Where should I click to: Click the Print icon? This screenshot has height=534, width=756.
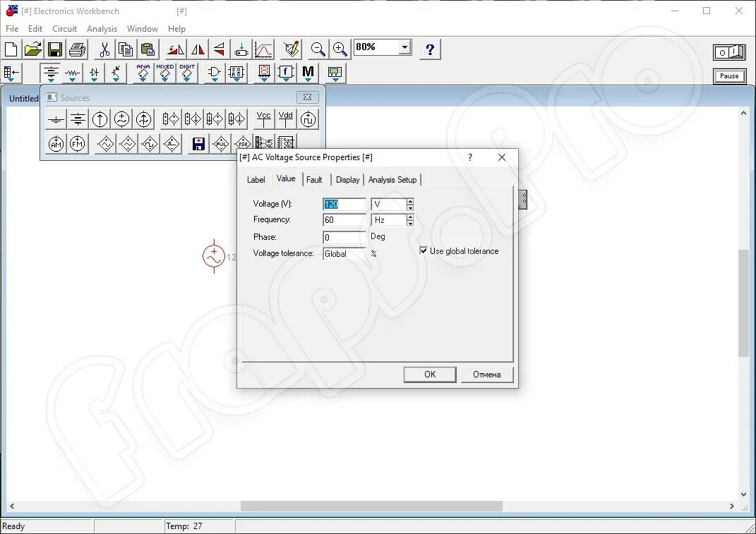(77, 49)
